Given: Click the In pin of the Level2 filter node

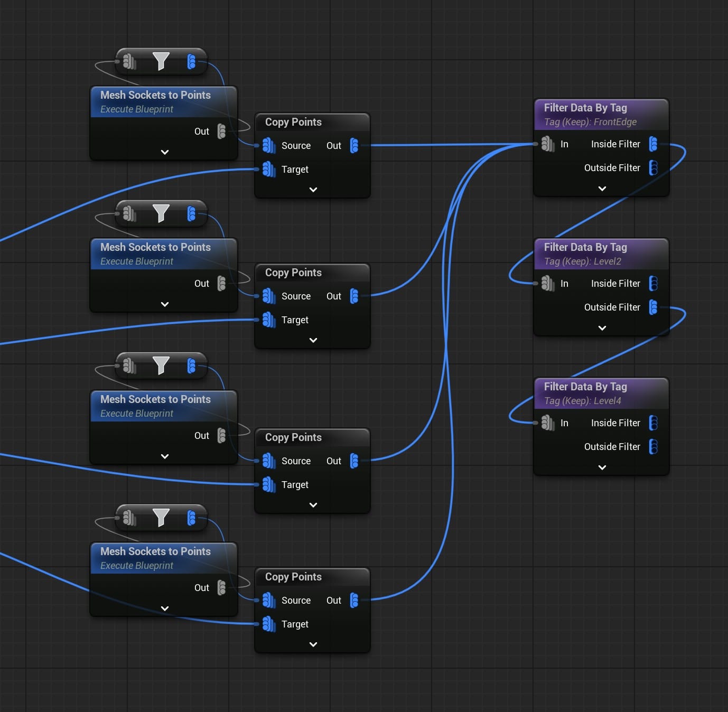Looking at the screenshot, I should (x=548, y=284).
